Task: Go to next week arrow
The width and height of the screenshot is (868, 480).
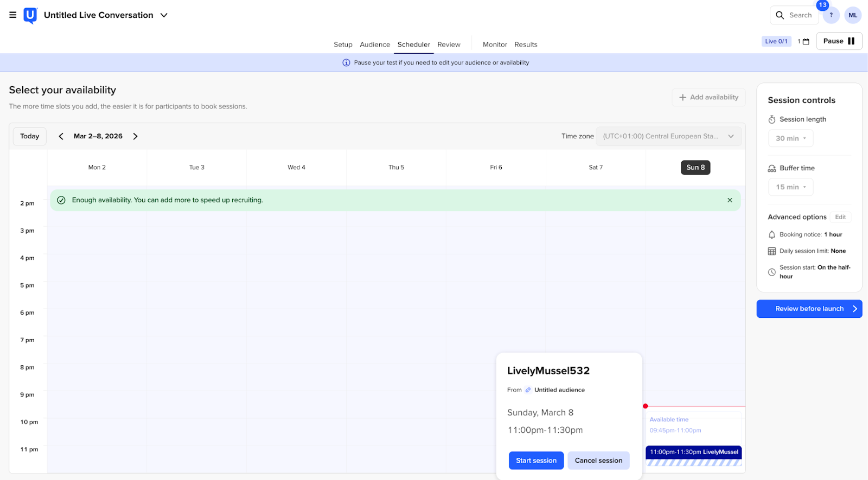Action: [136, 137]
